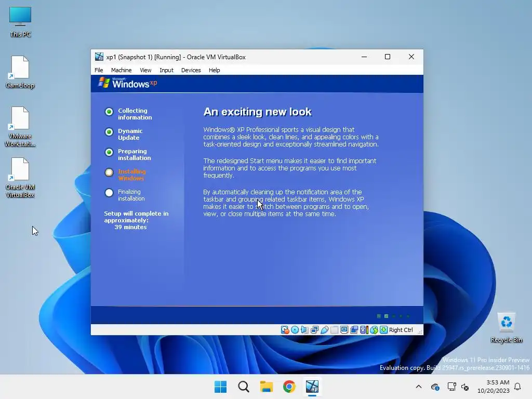This screenshot has height=399, width=532.
Task: Expand the hidden system tray icons chevron
Action: click(419, 387)
